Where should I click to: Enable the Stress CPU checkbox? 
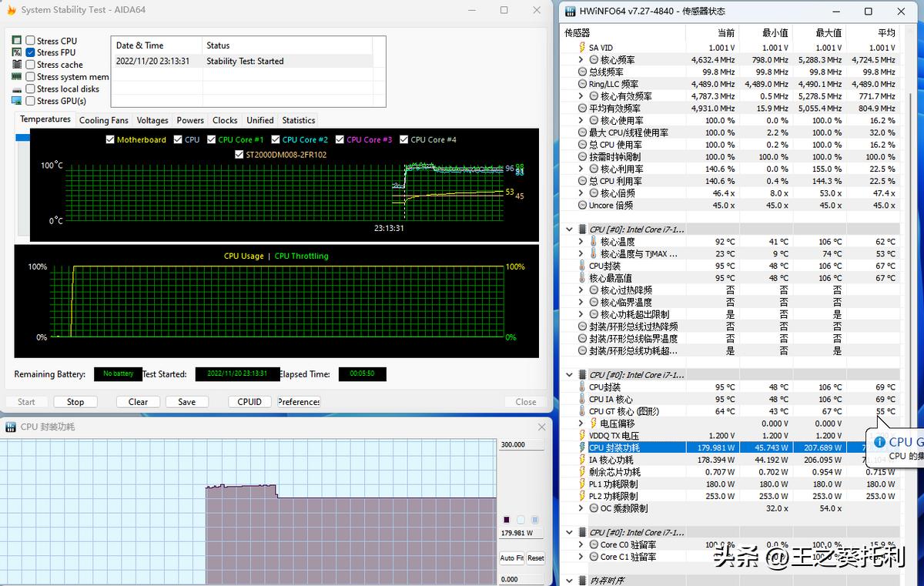(29, 40)
